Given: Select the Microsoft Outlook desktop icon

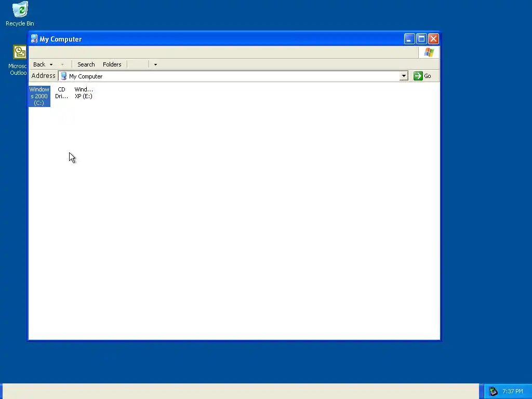Looking at the screenshot, I should coord(18,60).
